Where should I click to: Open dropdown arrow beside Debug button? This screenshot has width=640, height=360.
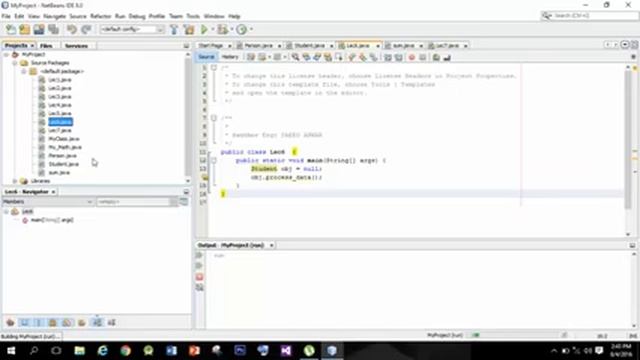tap(231, 29)
